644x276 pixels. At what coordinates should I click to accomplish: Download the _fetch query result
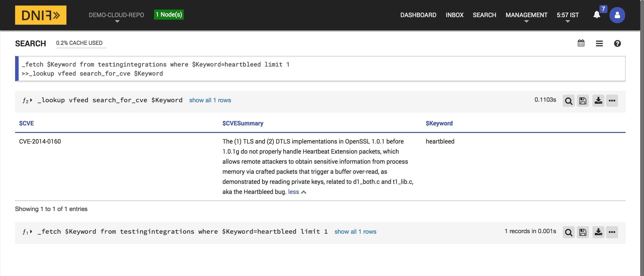[598, 232]
